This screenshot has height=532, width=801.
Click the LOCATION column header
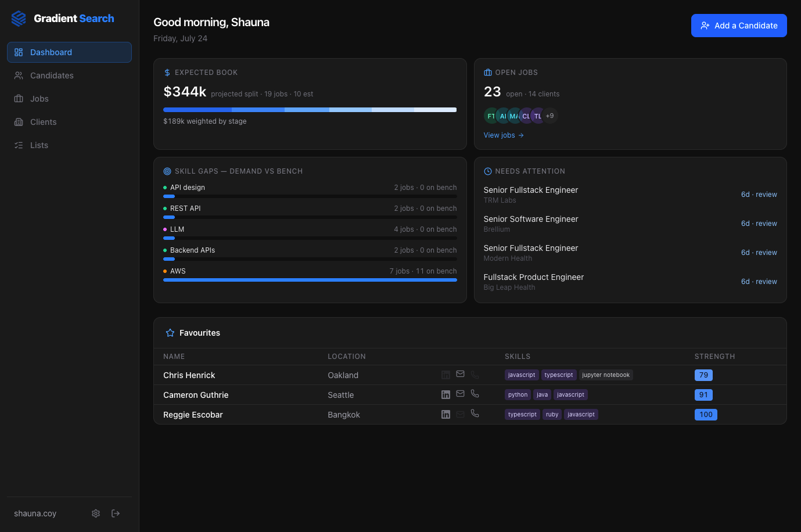tap(347, 357)
